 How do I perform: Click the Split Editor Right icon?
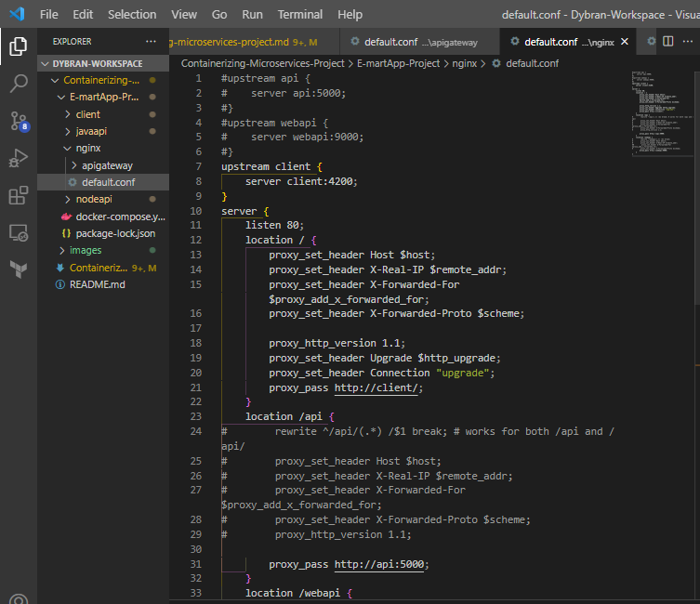coord(667,41)
